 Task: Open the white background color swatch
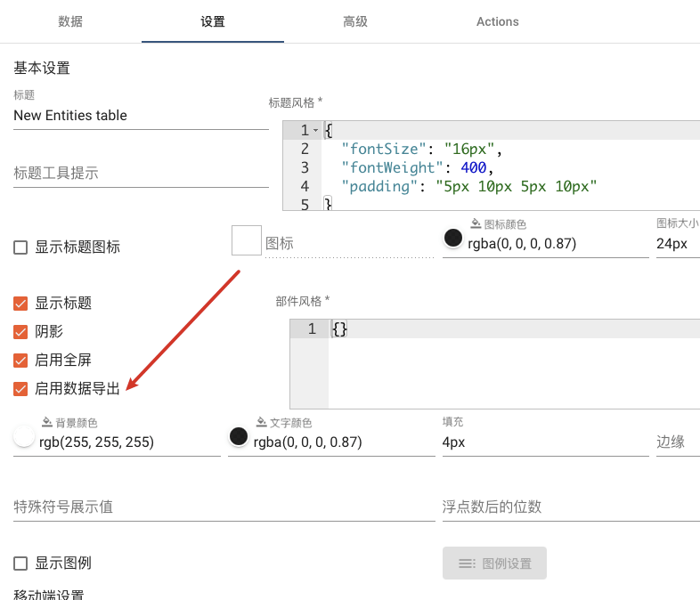[x=24, y=437]
